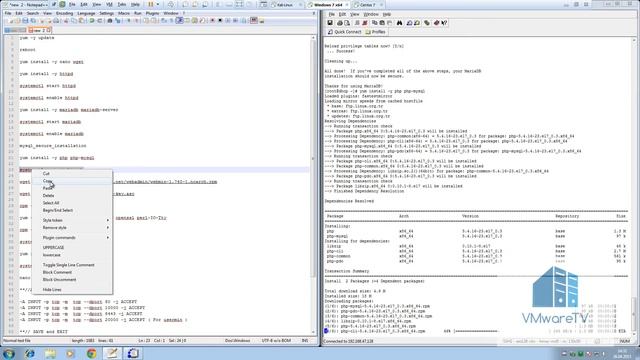Click the Find icon in Notepad++ toolbar
The image size is (640, 360).
tap(110, 21)
